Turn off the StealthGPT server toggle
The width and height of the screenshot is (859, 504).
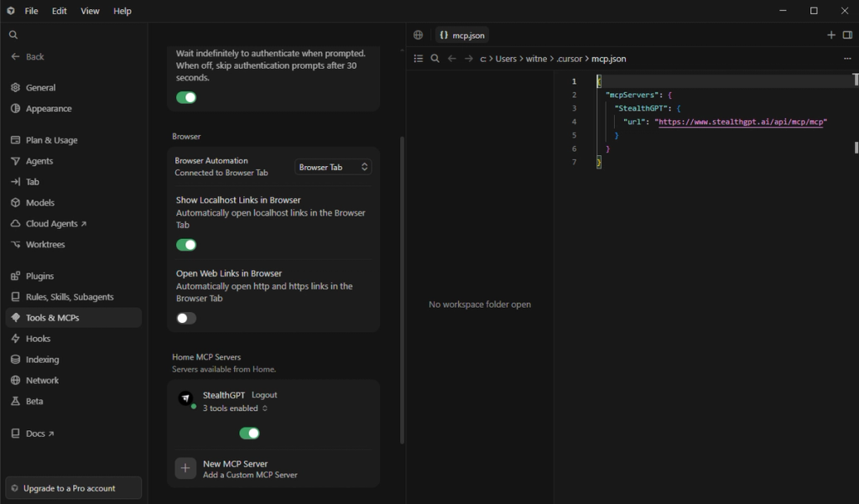tap(249, 434)
